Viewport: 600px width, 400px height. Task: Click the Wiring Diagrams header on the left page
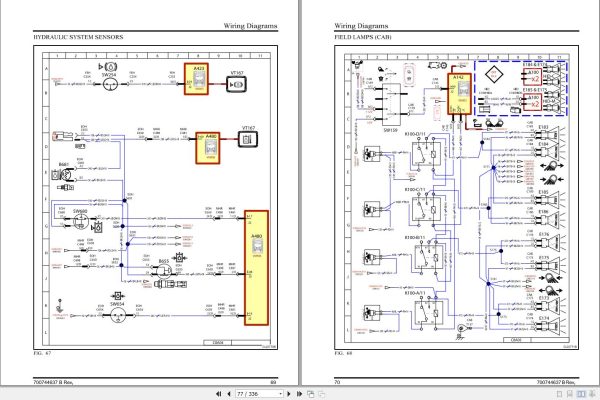coord(250,26)
